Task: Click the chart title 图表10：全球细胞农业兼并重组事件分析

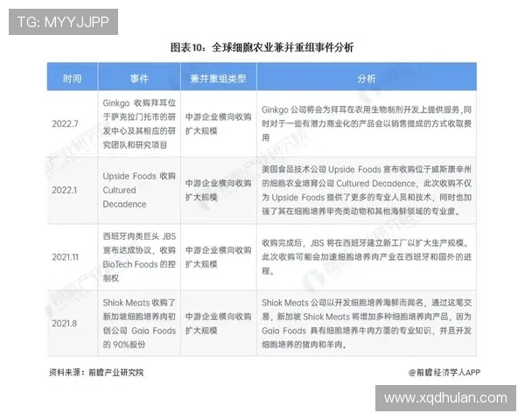Action: (262, 47)
